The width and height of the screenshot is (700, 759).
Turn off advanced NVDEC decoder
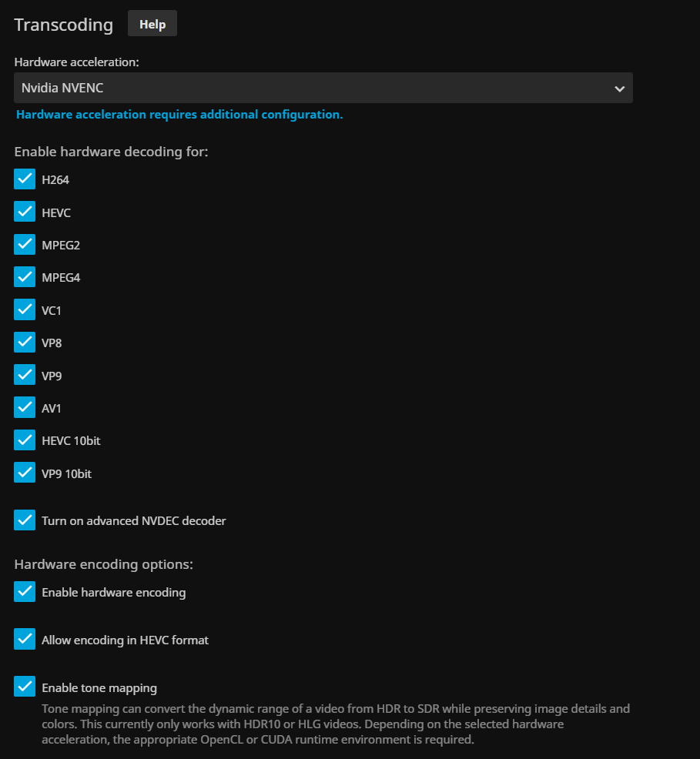25,520
